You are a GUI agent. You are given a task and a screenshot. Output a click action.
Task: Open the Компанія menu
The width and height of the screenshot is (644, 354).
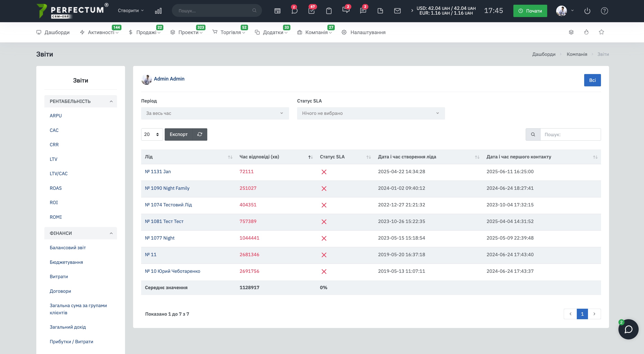316,32
